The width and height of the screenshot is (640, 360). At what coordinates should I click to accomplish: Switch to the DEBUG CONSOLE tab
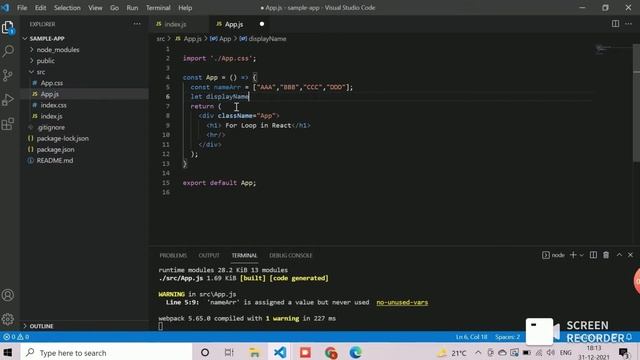[291, 255]
